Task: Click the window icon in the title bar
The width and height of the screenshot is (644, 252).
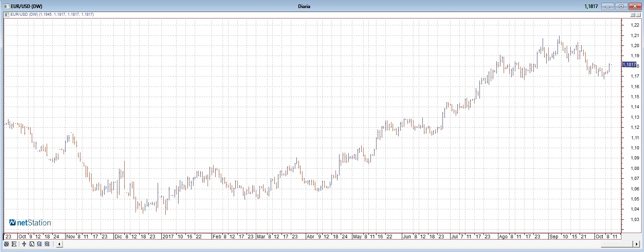Action: tap(6, 6)
